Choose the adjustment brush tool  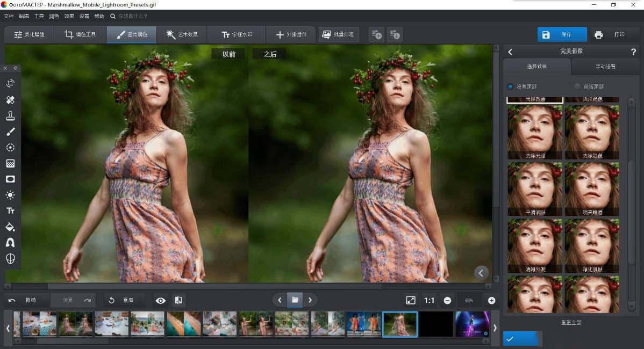click(x=10, y=132)
